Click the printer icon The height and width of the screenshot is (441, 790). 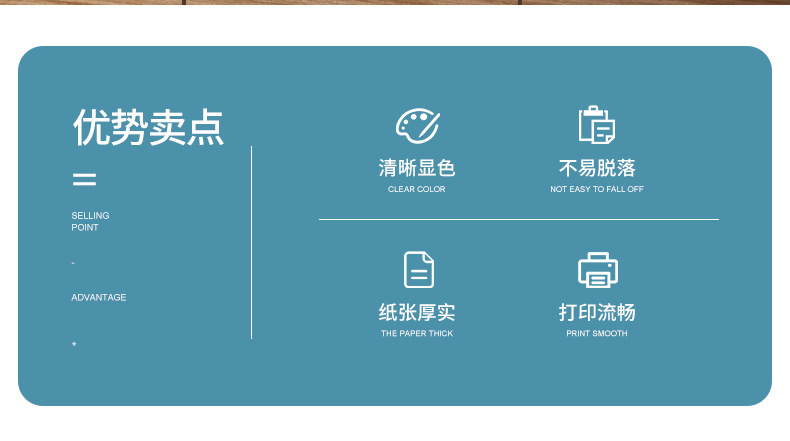coord(597,270)
